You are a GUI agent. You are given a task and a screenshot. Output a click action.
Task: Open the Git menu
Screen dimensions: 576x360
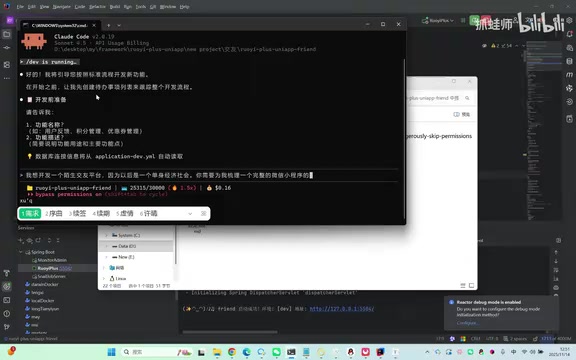coord(153,7)
